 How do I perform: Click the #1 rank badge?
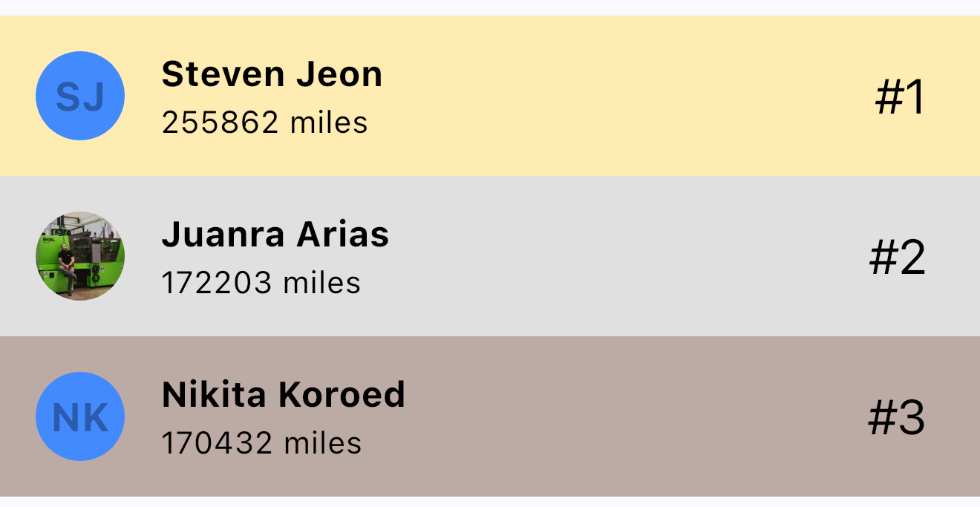[900, 97]
